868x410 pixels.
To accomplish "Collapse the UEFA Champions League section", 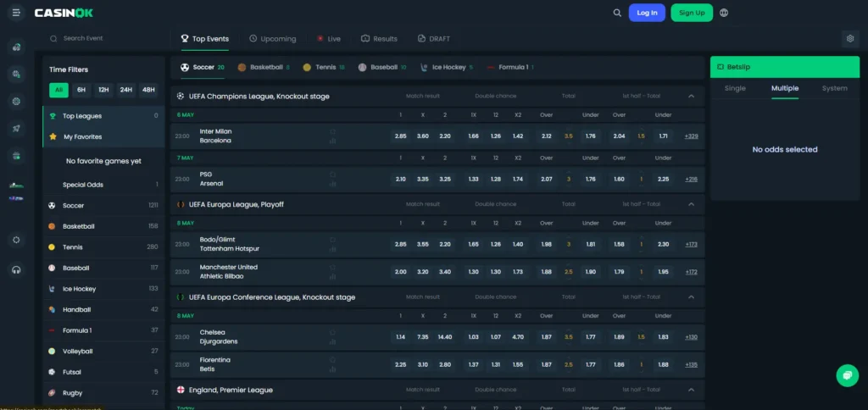I will 691,97.
